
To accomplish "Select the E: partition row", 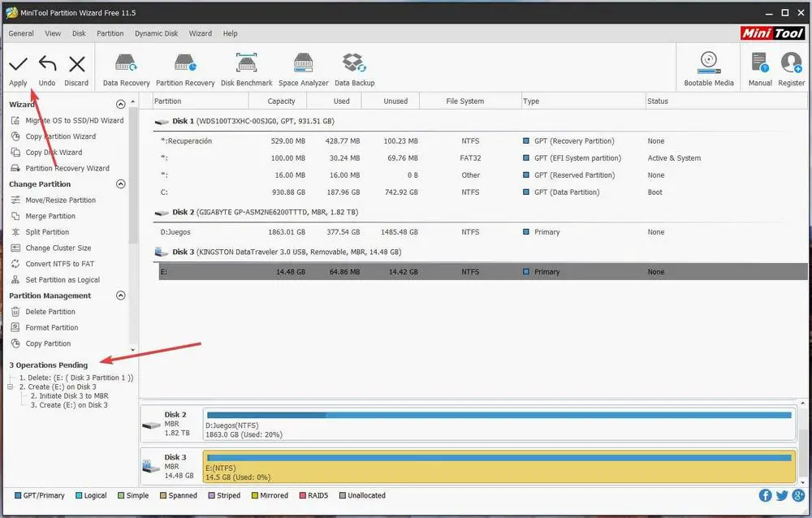I will (x=482, y=271).
